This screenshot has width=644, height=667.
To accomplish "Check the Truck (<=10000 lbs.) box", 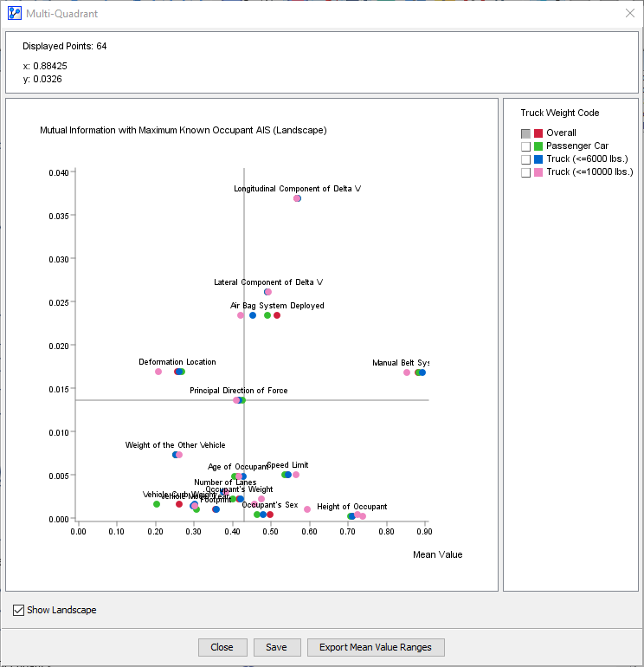I will [525, 172].
